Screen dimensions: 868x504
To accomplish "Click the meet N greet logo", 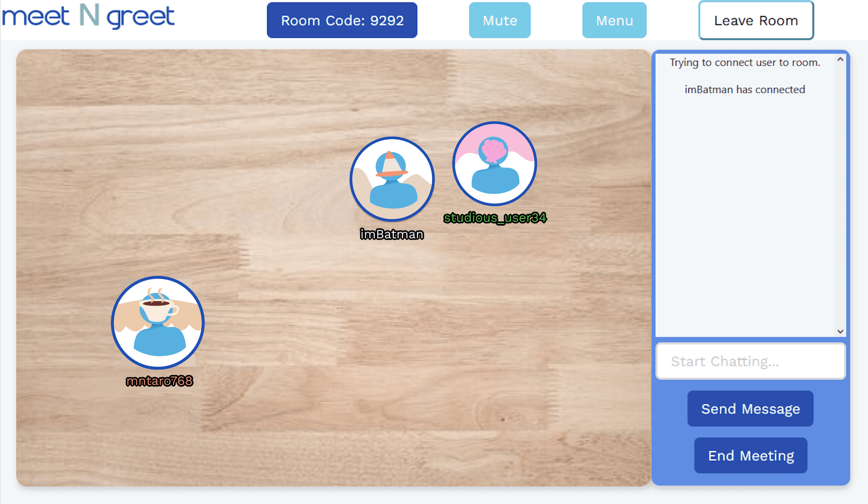I will point(88,17).
